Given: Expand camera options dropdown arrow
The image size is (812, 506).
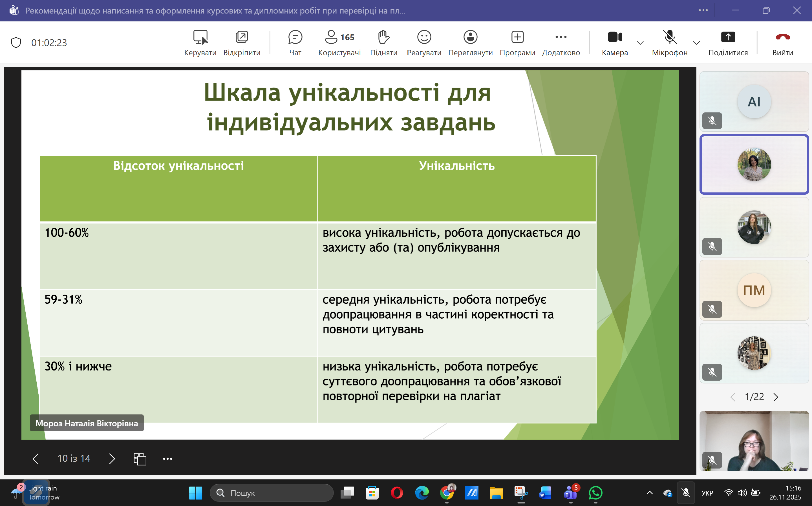Looking at the screenshot, I should (640, 43).
